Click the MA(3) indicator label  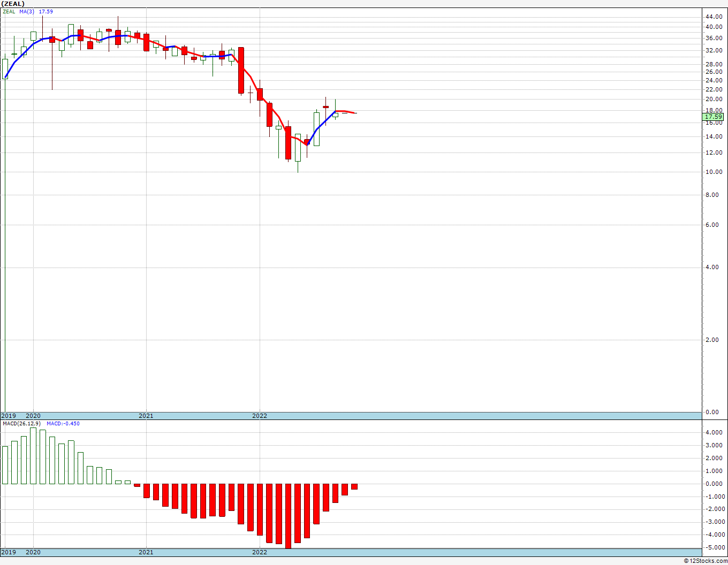[x=27, y=11]
